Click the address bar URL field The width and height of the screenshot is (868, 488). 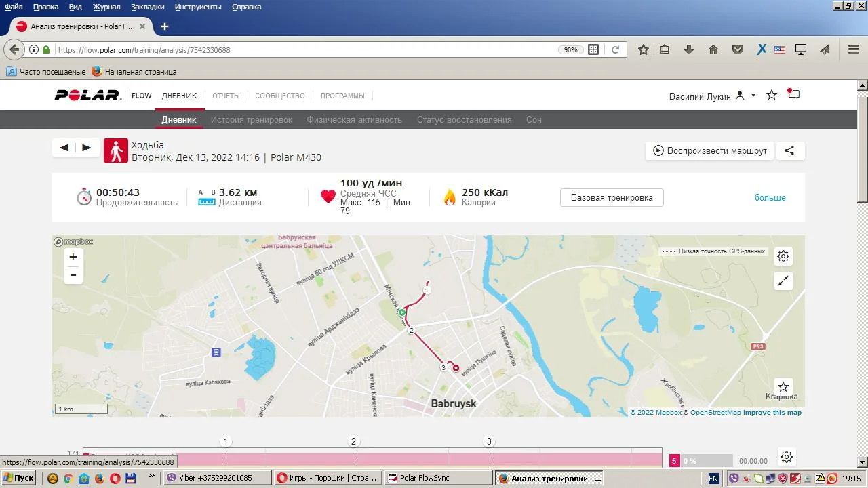tap(305, 49)
